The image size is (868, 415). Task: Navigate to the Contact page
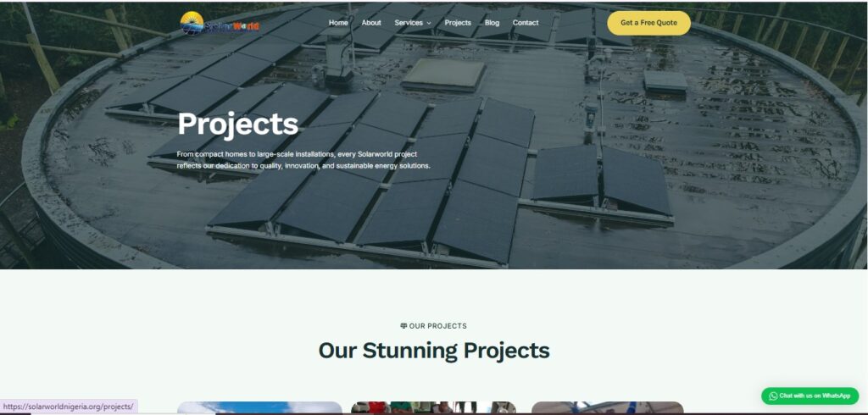pos(526,23)
